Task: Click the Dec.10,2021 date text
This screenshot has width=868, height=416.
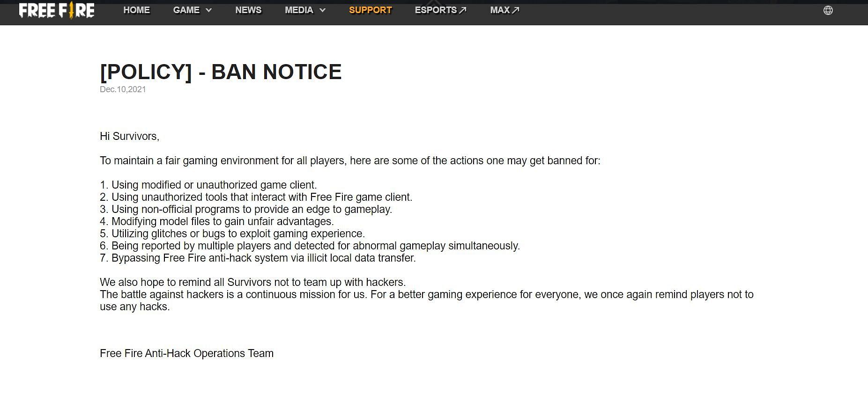Action: point(123,89)
